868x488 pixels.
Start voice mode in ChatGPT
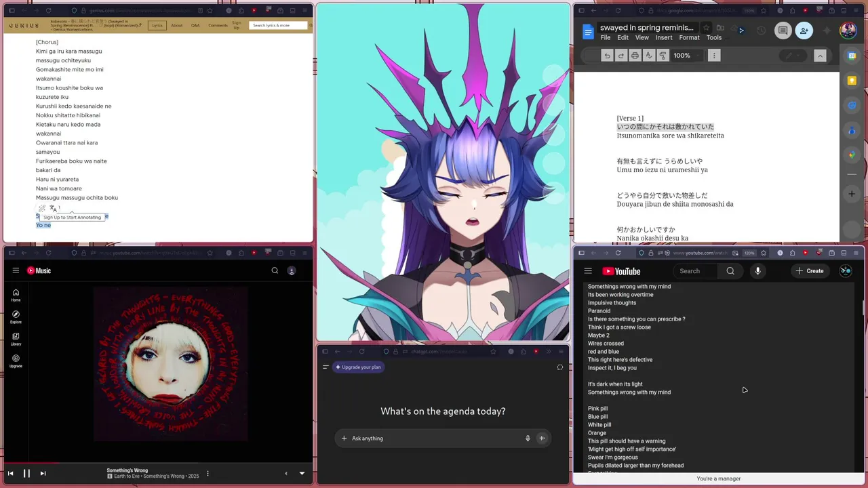tap(542, 438)
